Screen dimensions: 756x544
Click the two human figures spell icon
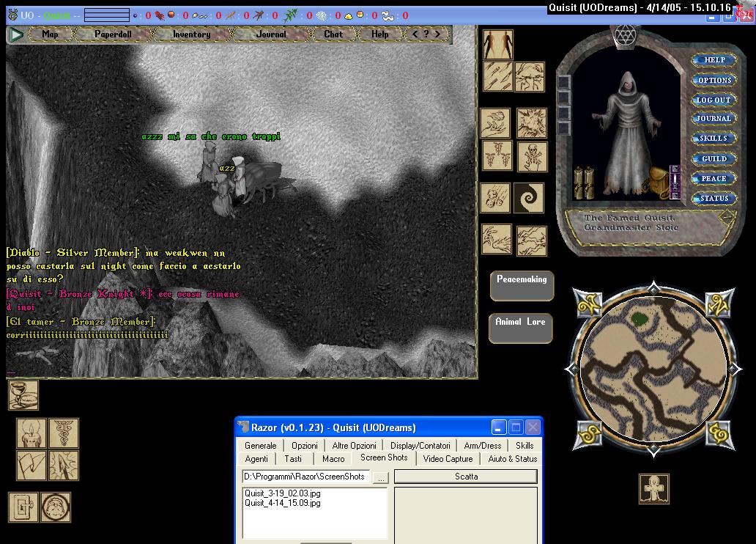pos(498,45)
